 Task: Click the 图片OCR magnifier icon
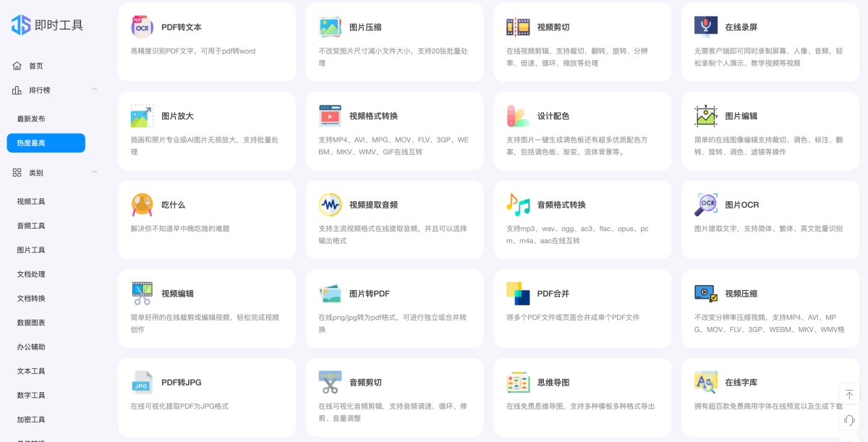(706, 205)
